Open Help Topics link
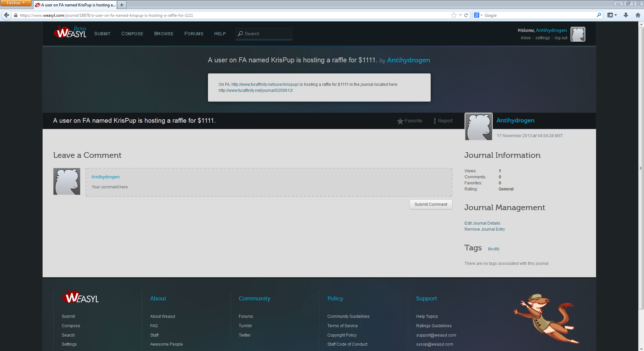Screen dimensions: 644x351 tap(427, 316)
